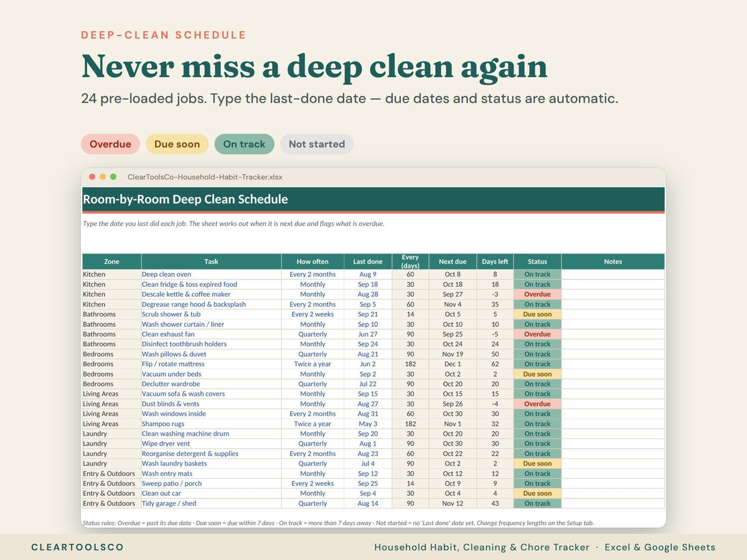Click the Nov 19 next due date
Viewport: 747px width, 560px height.
click(x=453, y=354)
